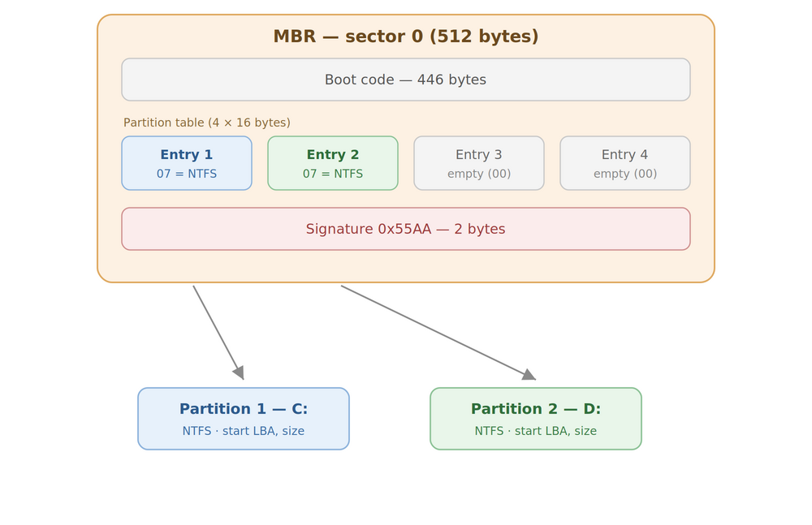Click the Partition 1 C: box
The width and height of the screenshot is (812, 525).
click(x=244, y=419)
